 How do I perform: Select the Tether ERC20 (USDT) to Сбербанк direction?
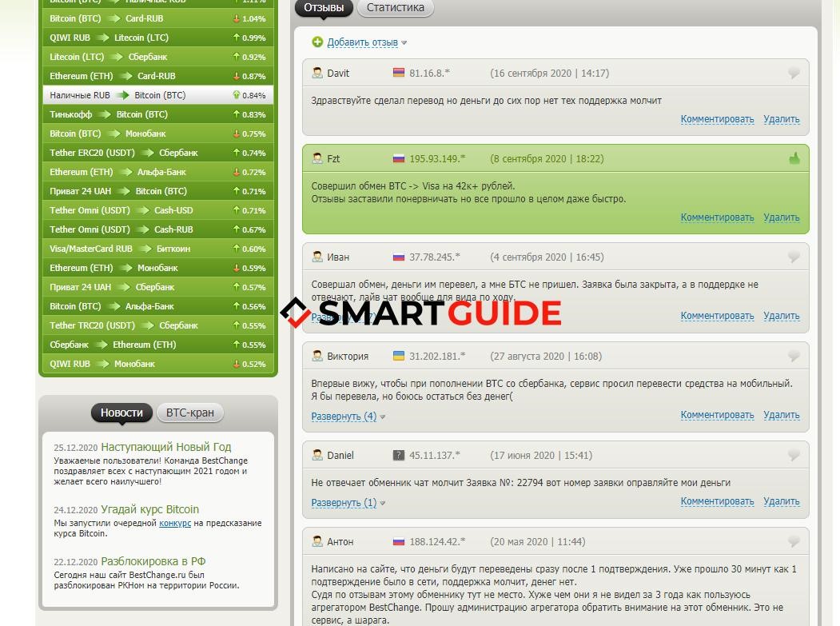coord(158,153)
